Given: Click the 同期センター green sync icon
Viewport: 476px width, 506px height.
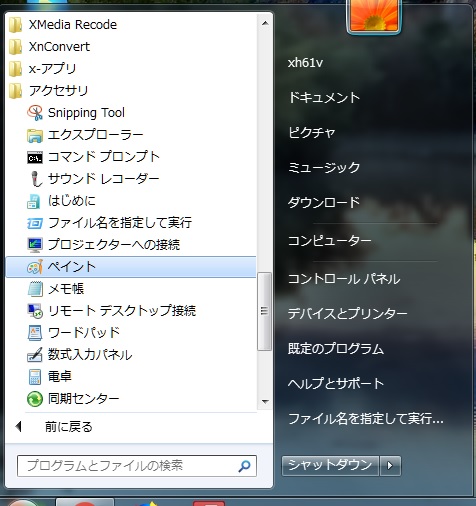Looking at the screenshot, I should point(35,399).
